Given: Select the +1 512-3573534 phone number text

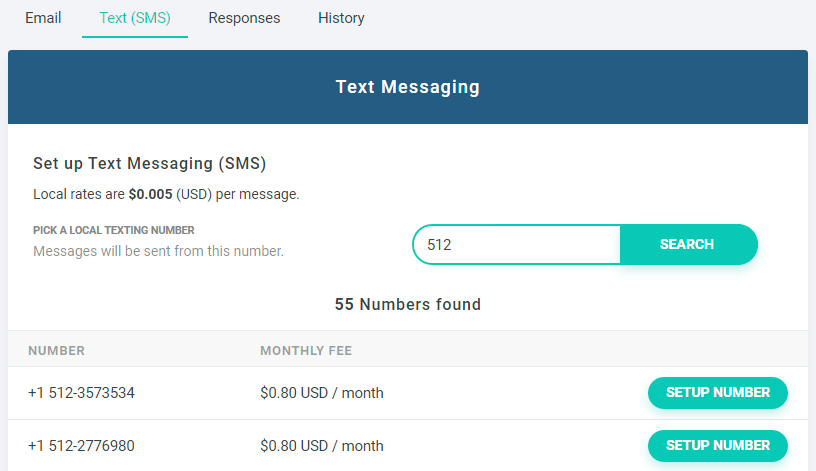Looking at the screenshot, I should point(81,393).
